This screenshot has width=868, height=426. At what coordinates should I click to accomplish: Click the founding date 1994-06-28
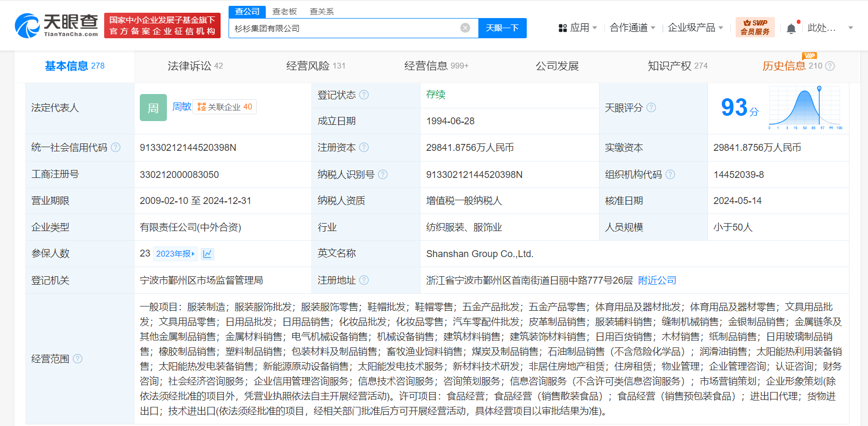pos(450,121)
